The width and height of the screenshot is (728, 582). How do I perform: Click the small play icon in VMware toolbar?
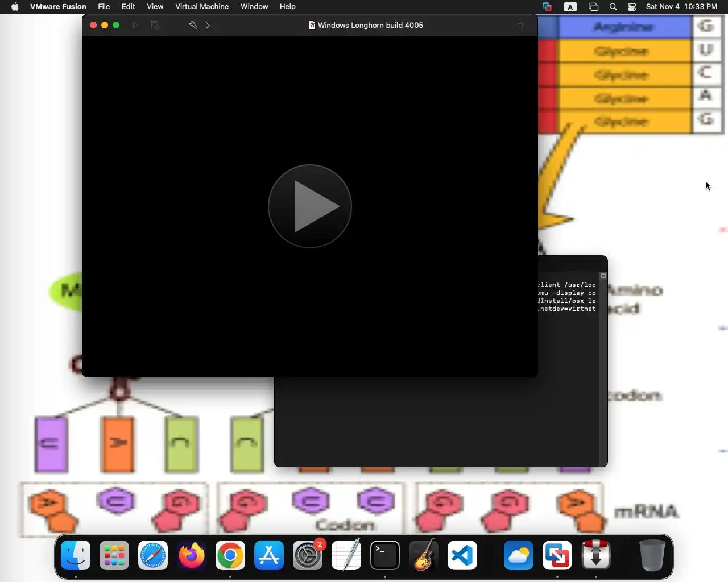coord(135,25)
